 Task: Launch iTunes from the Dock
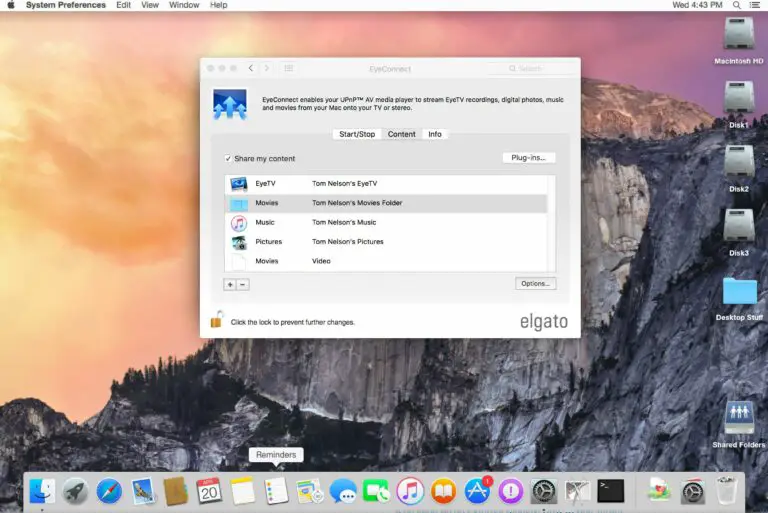(x=410, y=491)
